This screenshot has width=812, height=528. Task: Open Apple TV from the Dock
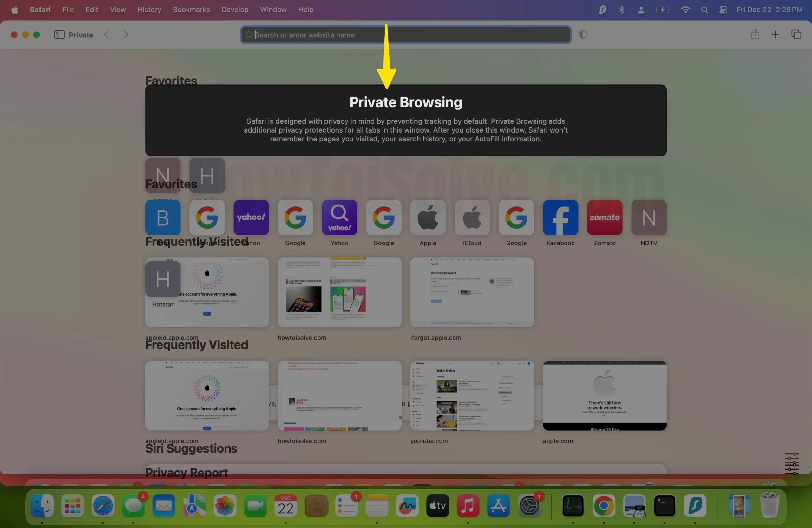click(x=437, y=505)
